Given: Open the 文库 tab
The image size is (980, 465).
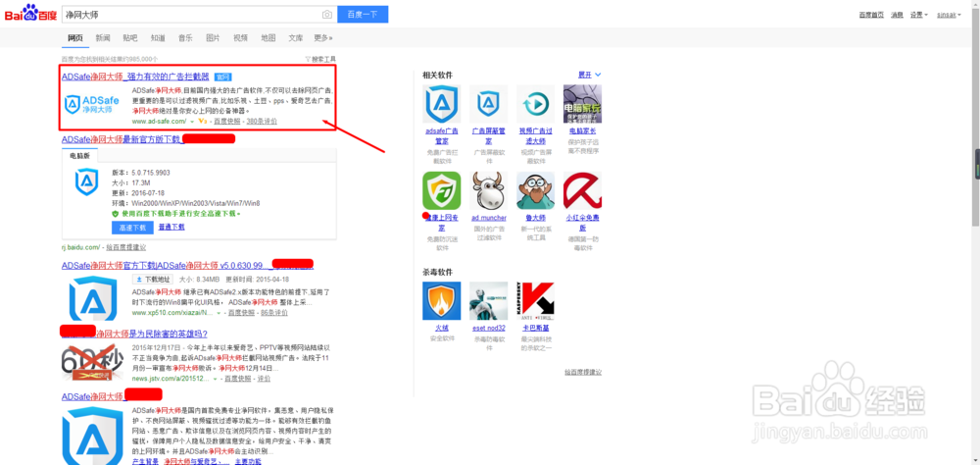Looking at the screenshot, I should click(x=296, y=38).
